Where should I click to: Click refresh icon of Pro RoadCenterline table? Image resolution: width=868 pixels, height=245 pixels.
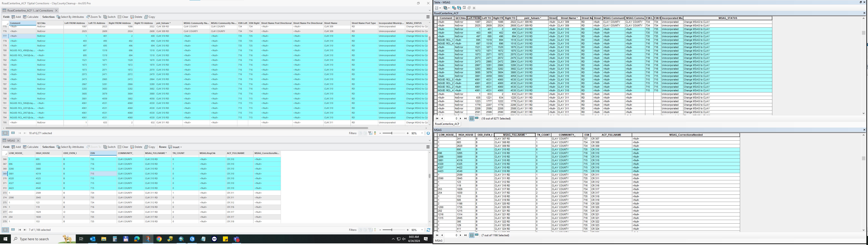[x=428, y=133]
